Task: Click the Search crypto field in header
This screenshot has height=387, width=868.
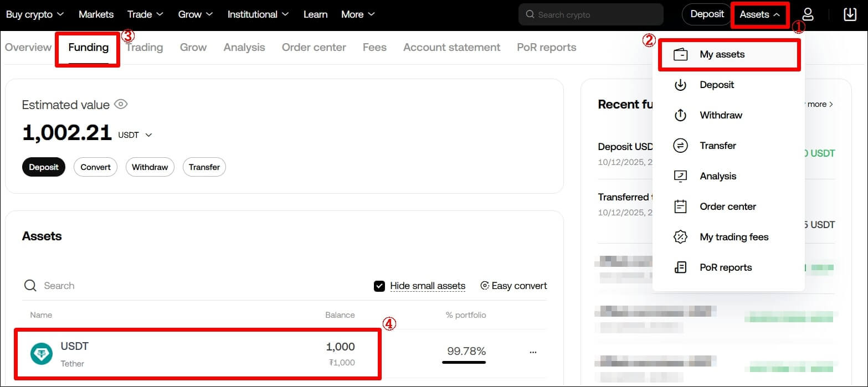Action: click(x=590, y=14)
